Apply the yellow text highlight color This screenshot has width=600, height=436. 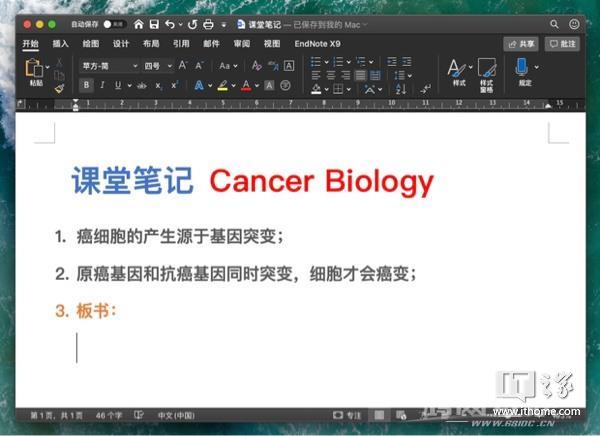(223, 85)
